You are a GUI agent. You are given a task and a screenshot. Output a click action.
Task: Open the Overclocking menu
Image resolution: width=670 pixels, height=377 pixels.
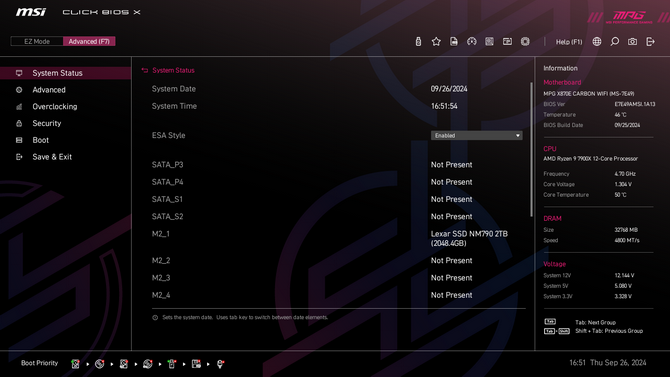point(55,106)
